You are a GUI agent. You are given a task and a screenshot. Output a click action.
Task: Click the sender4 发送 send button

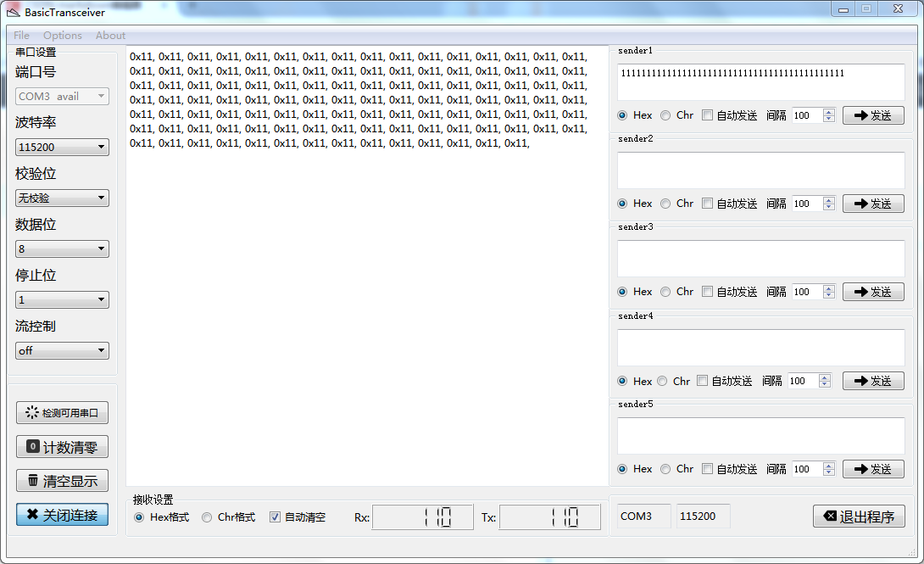(x=873, y=381)
